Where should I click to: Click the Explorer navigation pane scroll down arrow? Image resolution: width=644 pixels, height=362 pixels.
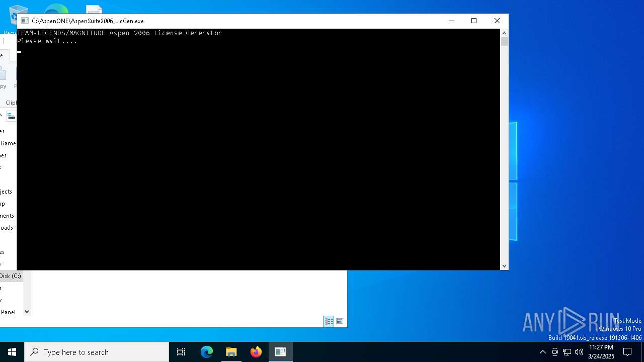[27, 312]
